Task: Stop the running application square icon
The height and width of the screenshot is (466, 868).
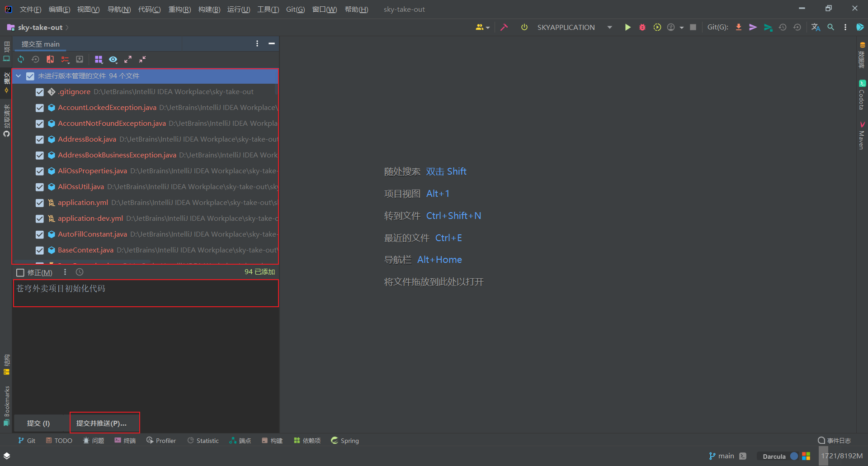Action: (693, 27)
